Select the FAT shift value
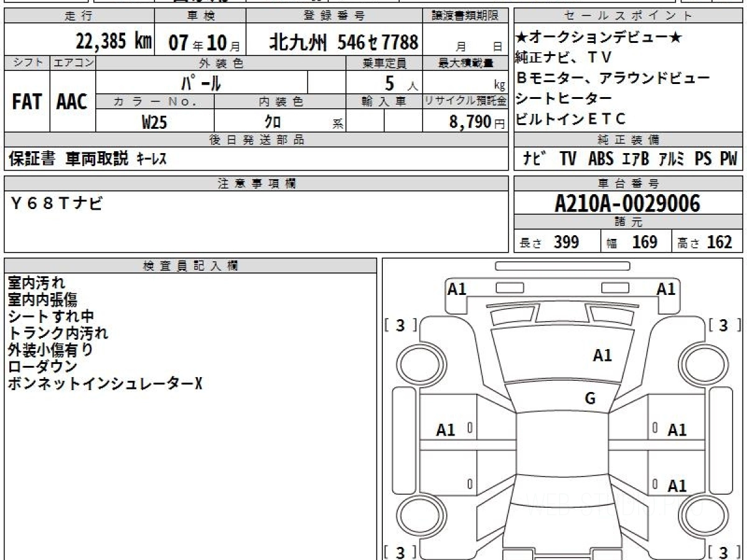The width and height of the screenshot is (747, 560). 27,101
